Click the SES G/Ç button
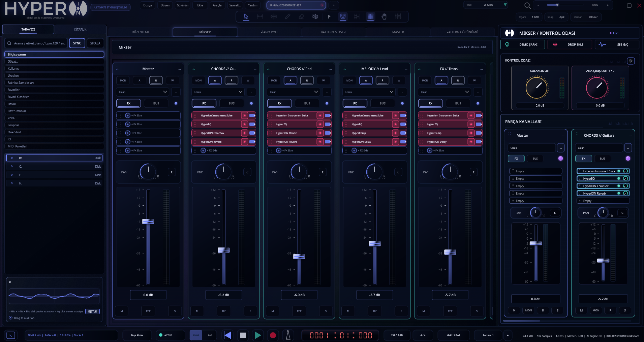 tap(617, 44)
